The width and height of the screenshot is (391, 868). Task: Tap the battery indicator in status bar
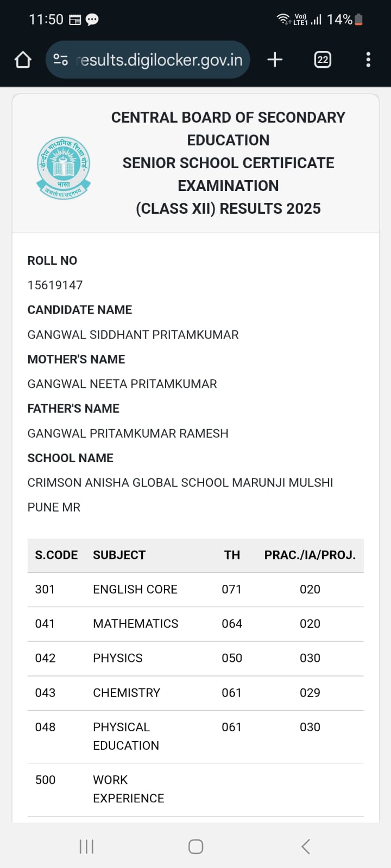coord(358,20)
